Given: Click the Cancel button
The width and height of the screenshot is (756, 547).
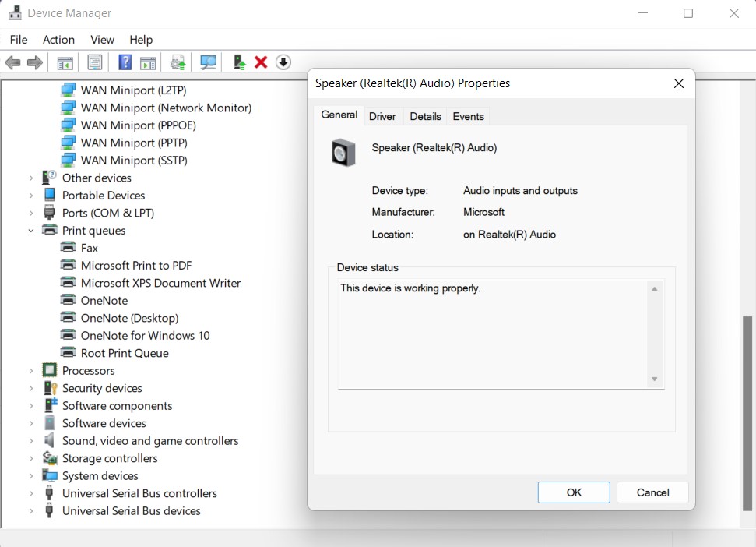Looking at the screenshot, I should (652, 492).
